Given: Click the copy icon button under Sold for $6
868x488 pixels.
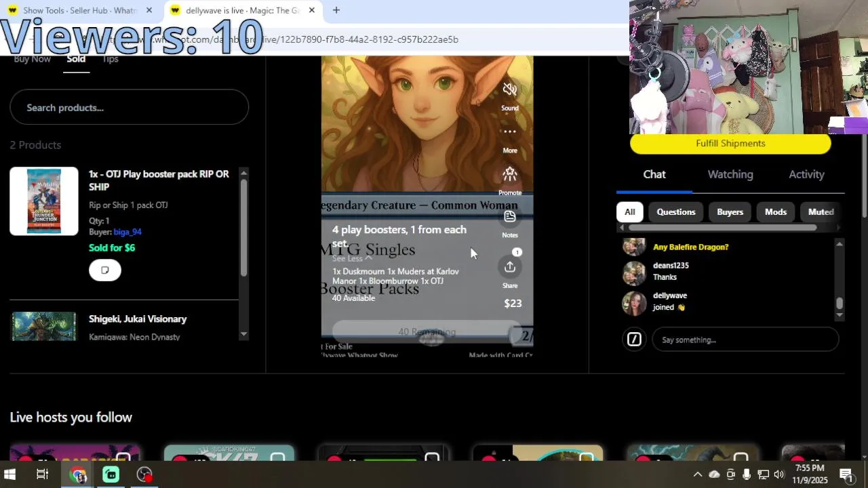Looking at the screenshot, I should 105,270.
